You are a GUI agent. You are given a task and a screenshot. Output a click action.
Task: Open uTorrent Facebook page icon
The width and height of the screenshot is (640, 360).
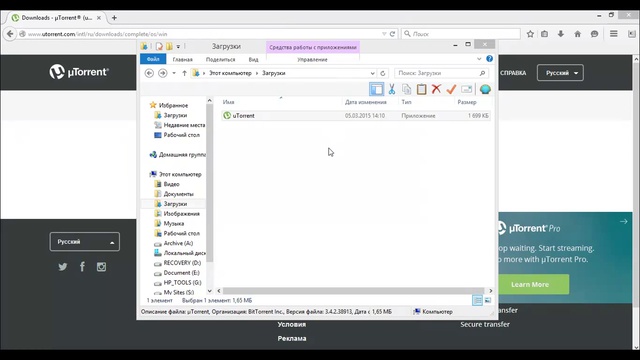[82, 267]
